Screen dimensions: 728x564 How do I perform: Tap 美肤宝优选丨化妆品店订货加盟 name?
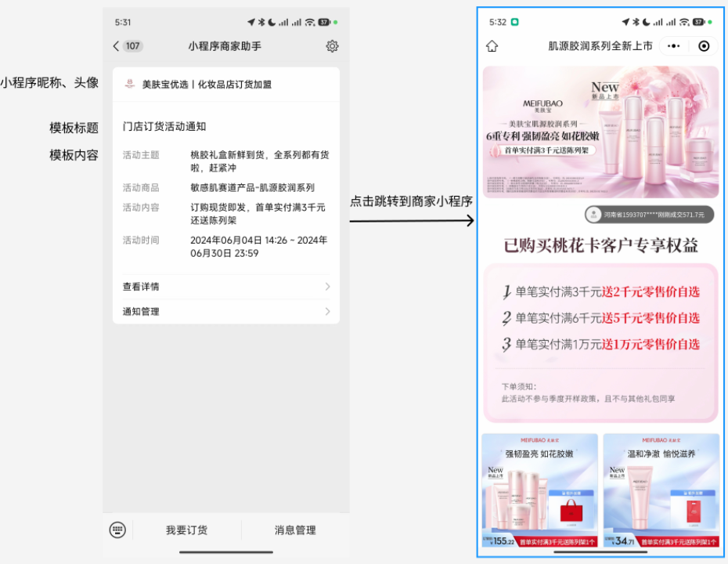click(x=207, y=85)
